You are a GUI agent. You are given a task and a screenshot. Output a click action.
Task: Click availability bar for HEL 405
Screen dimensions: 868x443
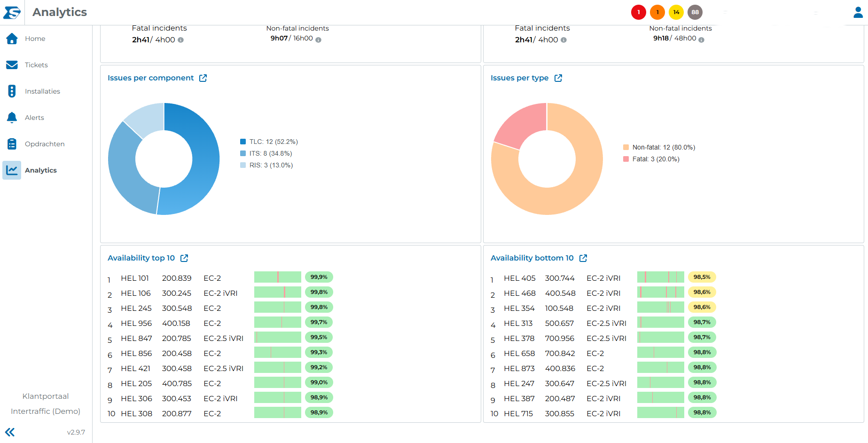661,277
